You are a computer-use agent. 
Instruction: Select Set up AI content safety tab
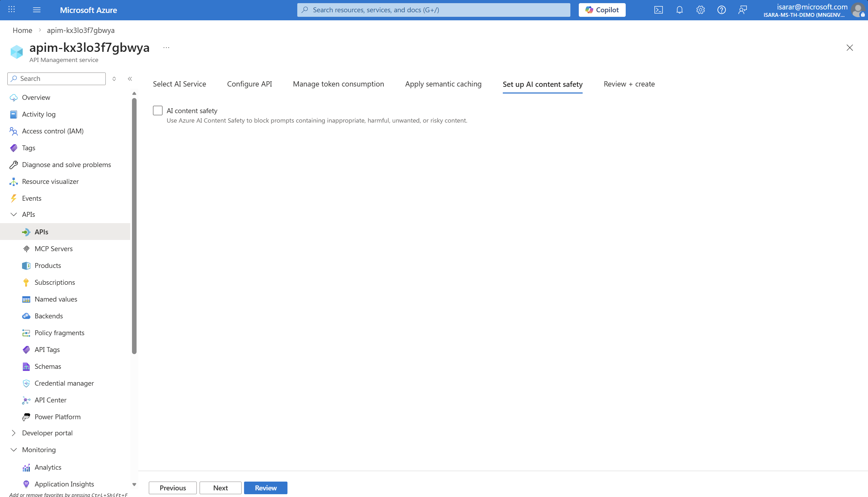542,84
